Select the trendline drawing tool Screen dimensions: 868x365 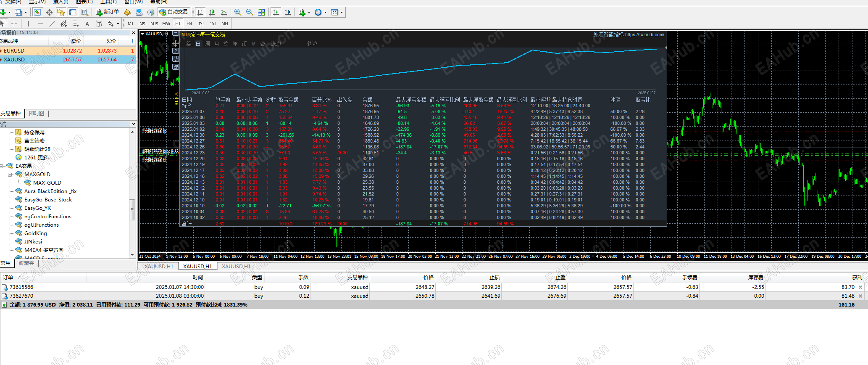point(52,24)
